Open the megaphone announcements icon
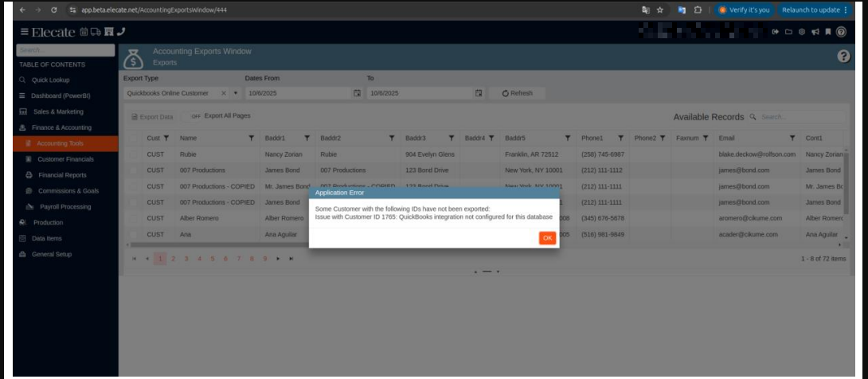The height and width of the screenshot is (379, 868). tap(815, 32)
